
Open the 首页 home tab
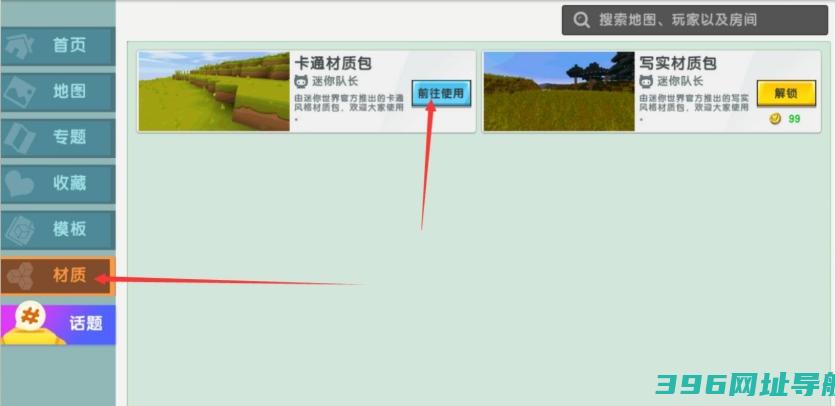(x=58, y=46)
